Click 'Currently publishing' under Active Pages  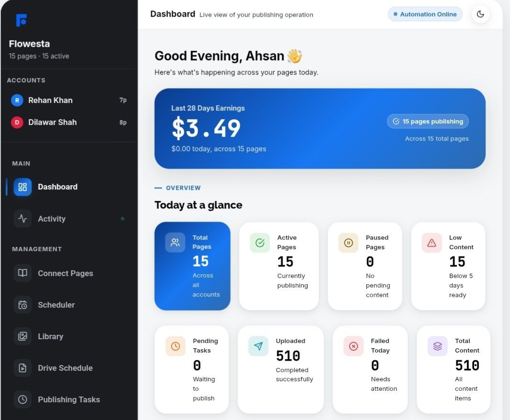292,280
